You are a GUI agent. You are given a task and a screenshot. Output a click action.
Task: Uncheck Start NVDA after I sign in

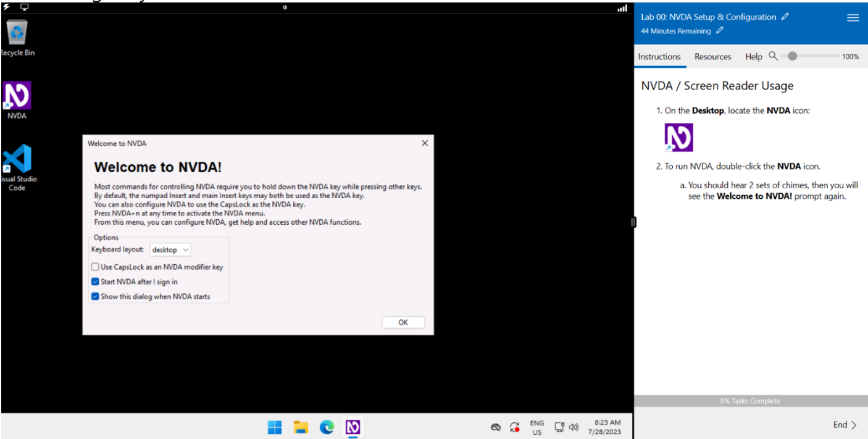coord(95,282)
